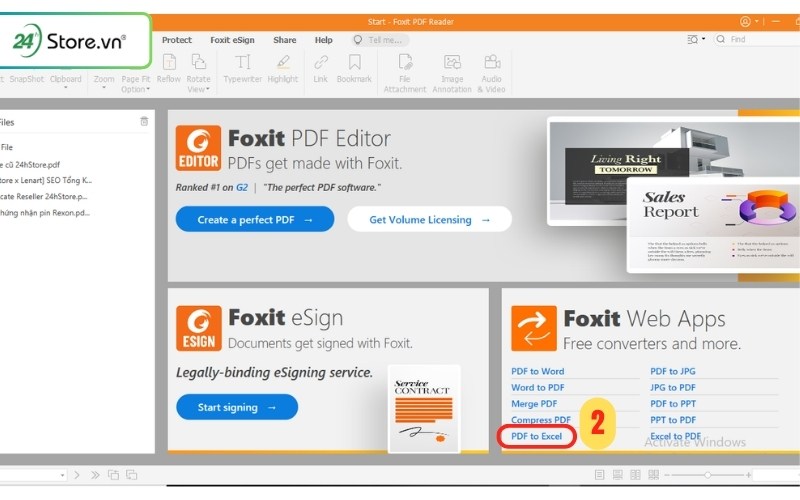Open the PDF to JPG link
The image size is (800, 500).
point(672,371)
